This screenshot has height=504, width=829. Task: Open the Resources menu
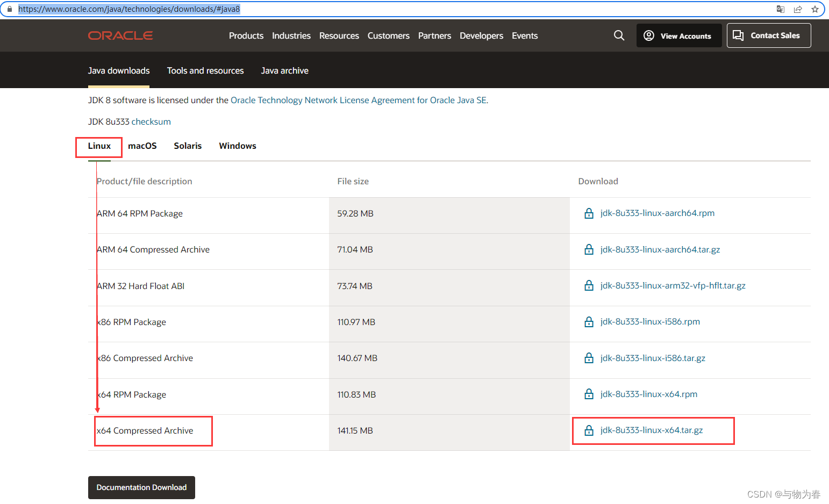click(x=339, y=35)
